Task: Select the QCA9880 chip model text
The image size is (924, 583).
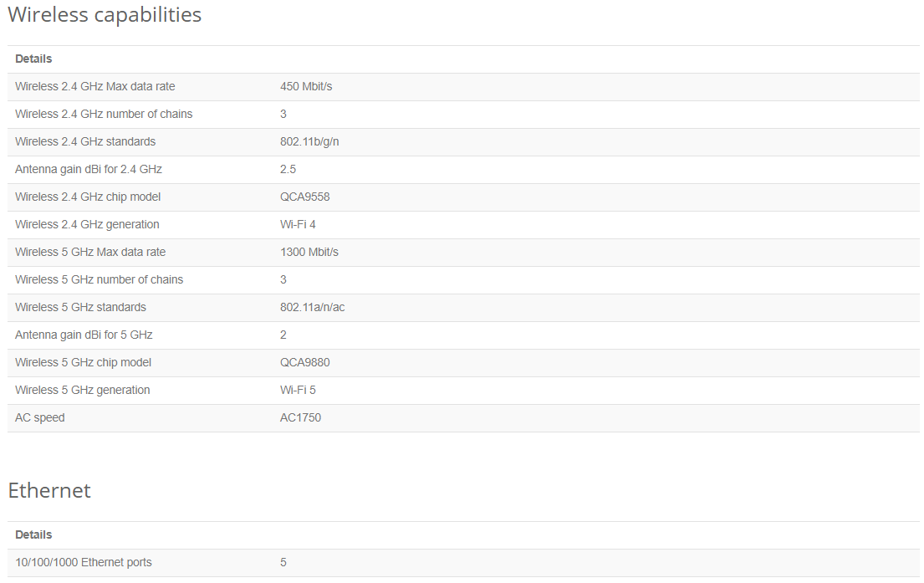Action: [x=304, y=363]
